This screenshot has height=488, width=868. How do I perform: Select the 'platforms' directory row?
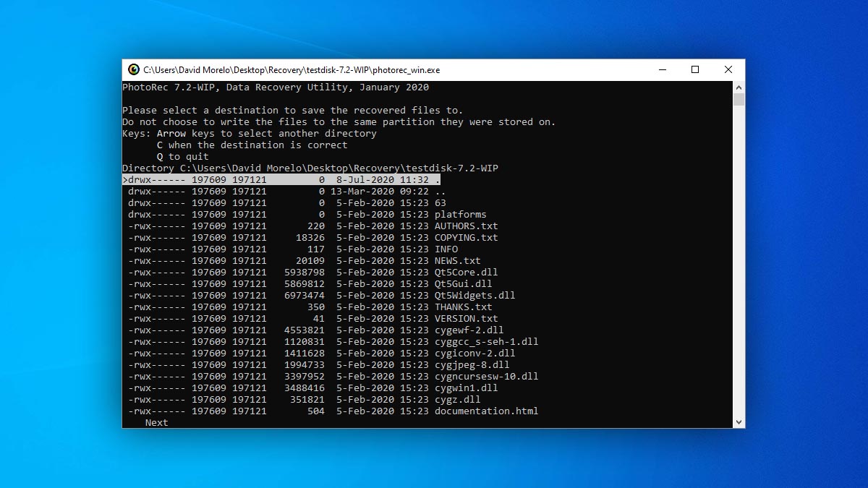[x=307, y=215]
